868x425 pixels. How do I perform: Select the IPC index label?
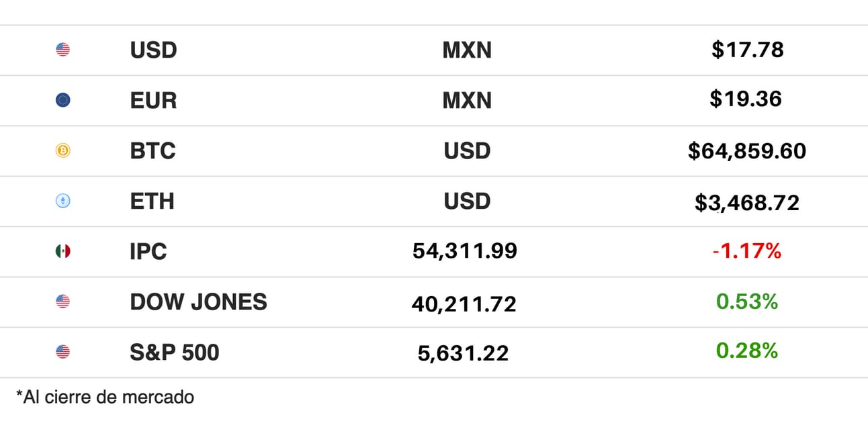tap(148, 252)
